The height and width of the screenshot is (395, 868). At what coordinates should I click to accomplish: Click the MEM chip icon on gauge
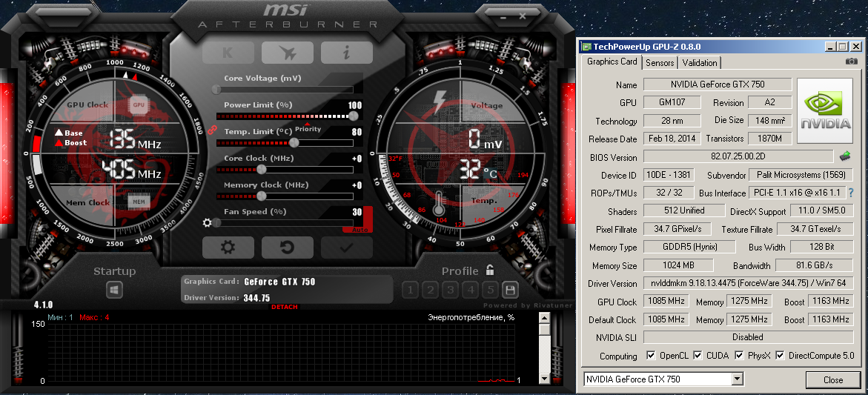[139, 202]
